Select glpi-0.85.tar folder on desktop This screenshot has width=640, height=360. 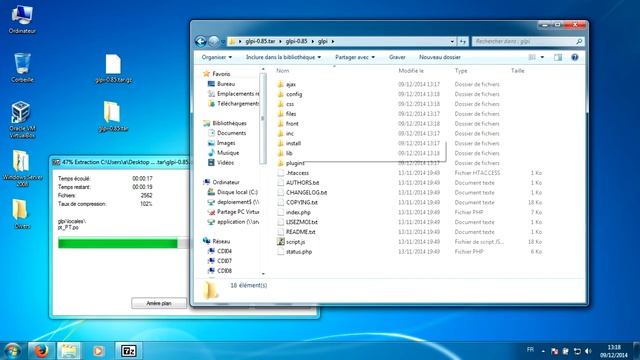113,116
